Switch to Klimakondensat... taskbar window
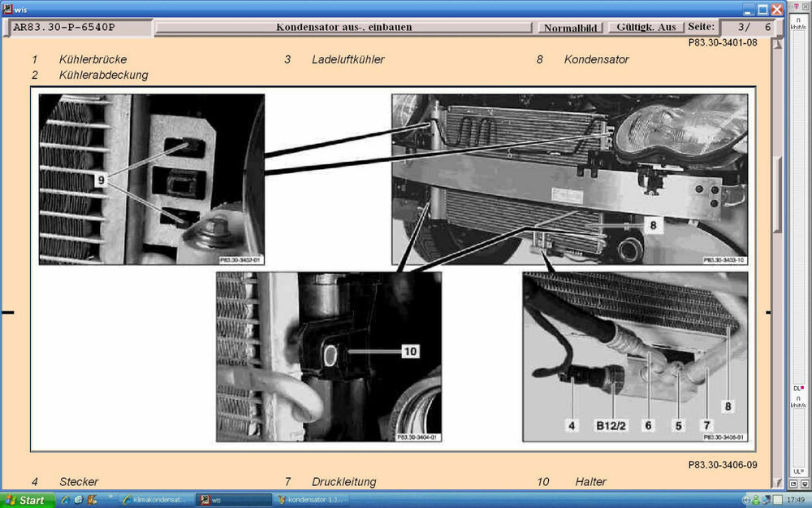Image resolution: width=812 pixels, height=508 pixels. coord(154,500)
